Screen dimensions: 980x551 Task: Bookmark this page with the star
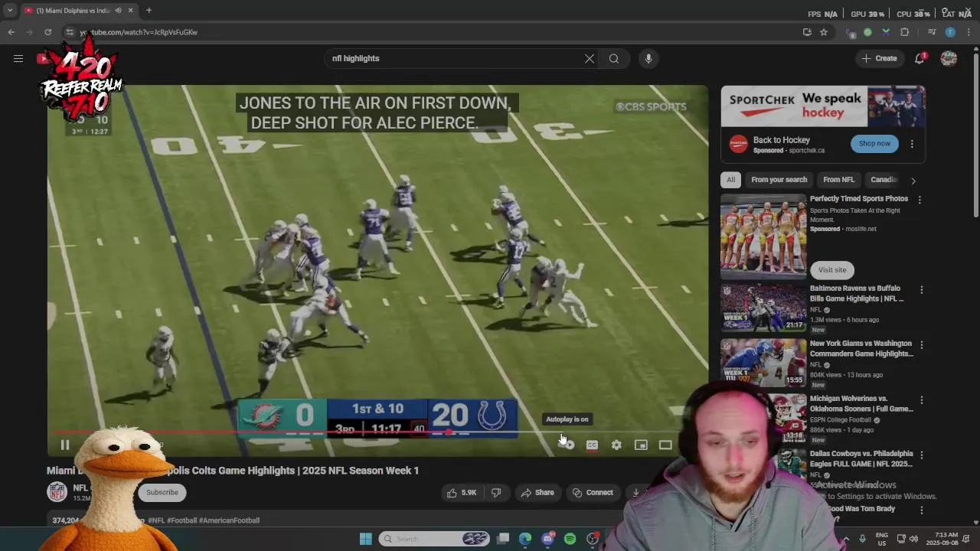[824, 32]
